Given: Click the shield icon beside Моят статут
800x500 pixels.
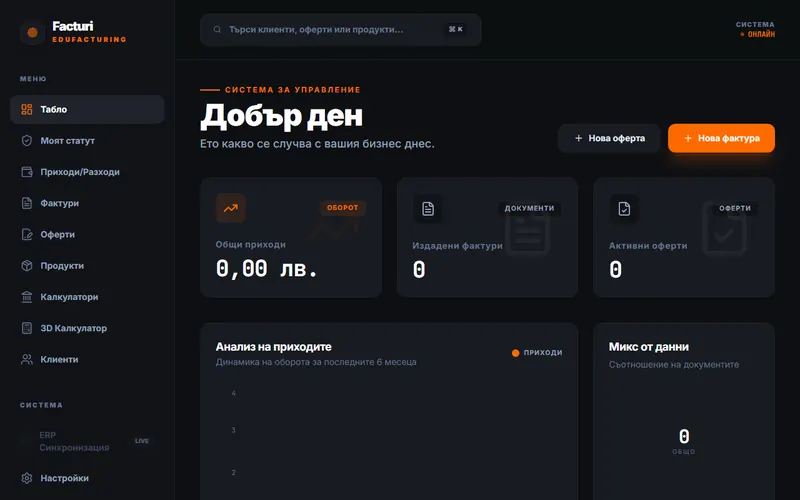Looking at the screenshot, I should [x=27, y=141].
